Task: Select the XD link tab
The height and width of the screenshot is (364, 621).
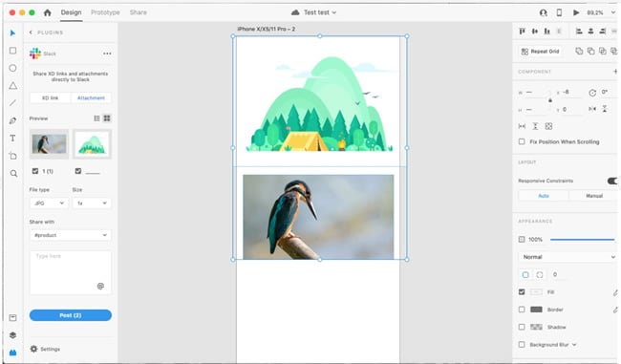Action: [51, 97]
